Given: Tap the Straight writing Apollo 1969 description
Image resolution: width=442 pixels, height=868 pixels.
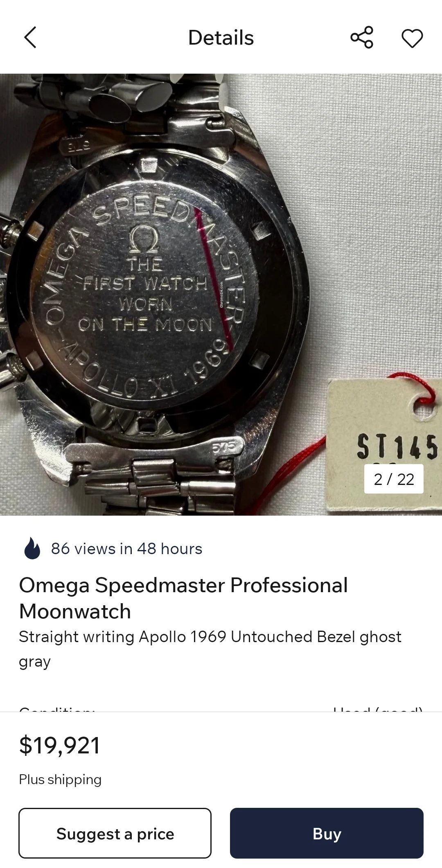Looking at the screenshot, I should pyautogui.click(x=210, y=649).
